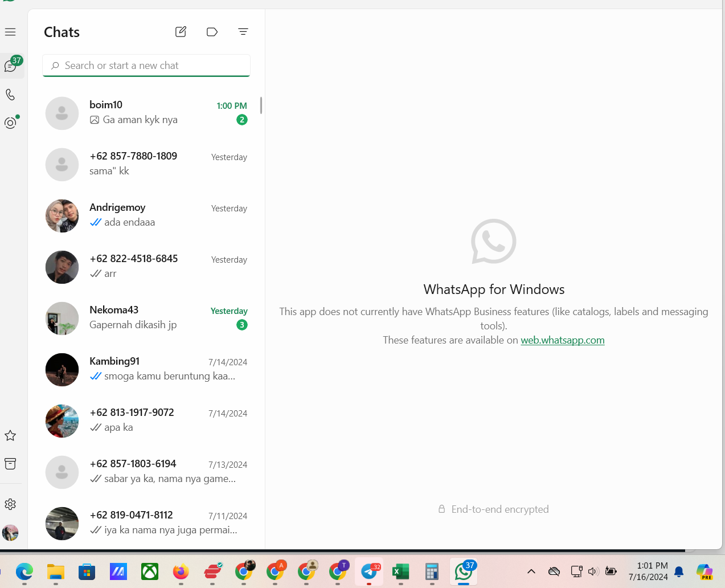
Task: Open File Explorer from taskbar
Action: [x=56, y=571]
